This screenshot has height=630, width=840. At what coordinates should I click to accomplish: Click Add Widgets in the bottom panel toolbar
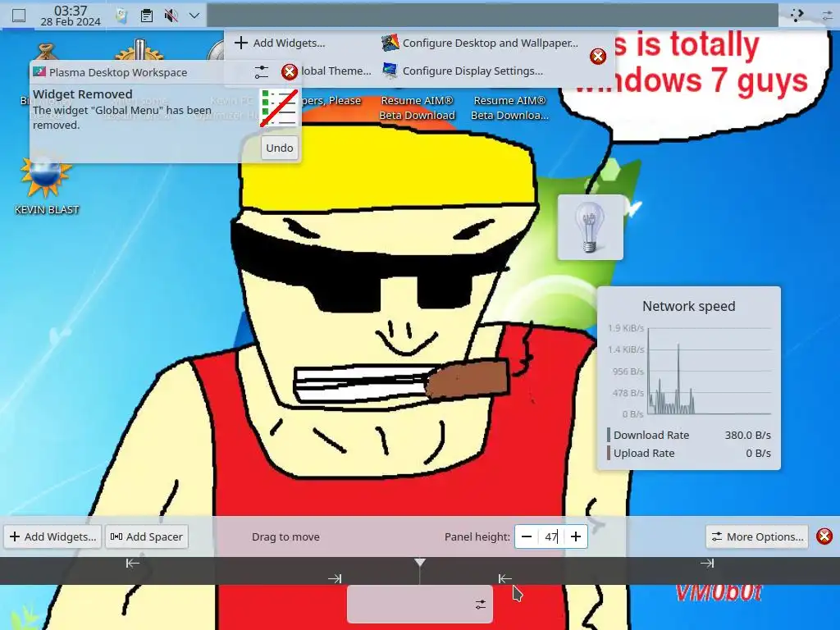click(x=52, y=536)
